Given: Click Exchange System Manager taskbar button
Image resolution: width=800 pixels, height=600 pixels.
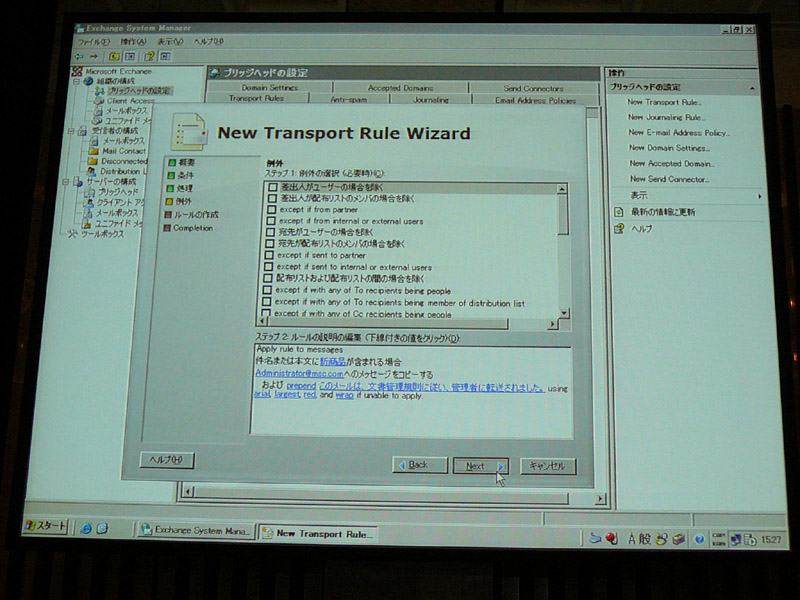Looking at the screenshot, I should (x=196, y=531).
